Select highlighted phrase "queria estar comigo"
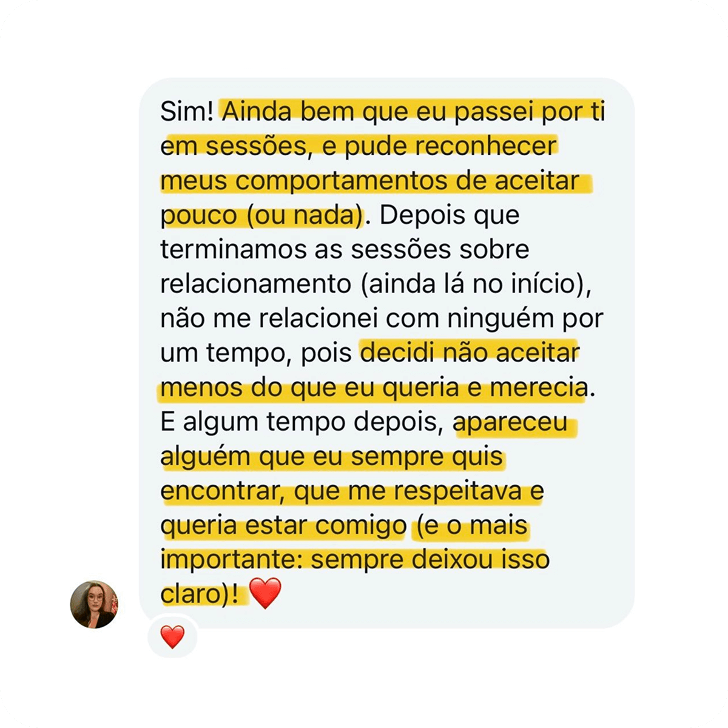 tap(283, 526)
